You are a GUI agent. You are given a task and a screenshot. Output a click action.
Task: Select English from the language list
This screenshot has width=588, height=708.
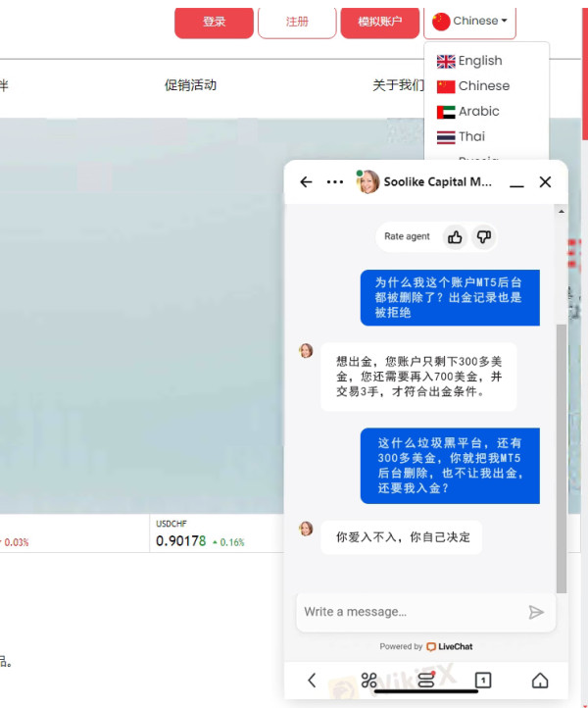469,61
